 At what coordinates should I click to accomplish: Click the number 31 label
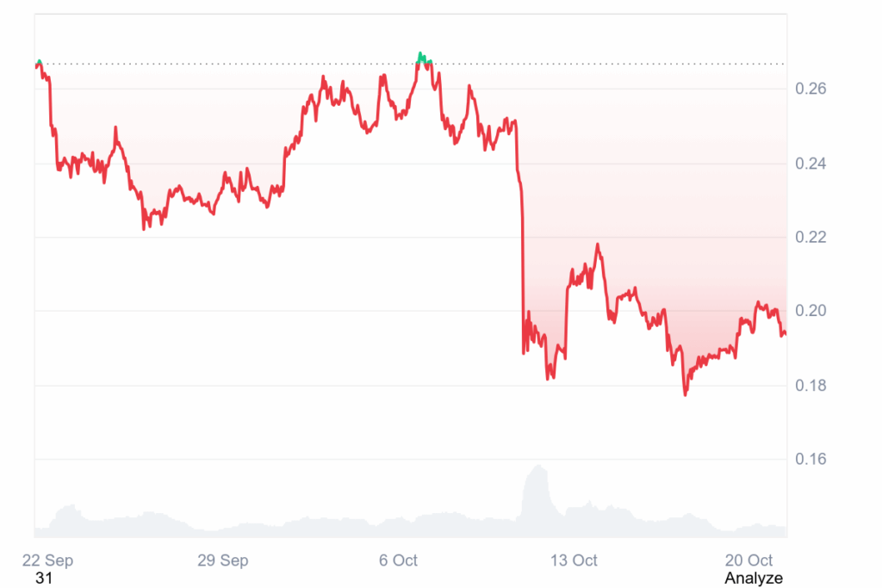coord(44,579)
